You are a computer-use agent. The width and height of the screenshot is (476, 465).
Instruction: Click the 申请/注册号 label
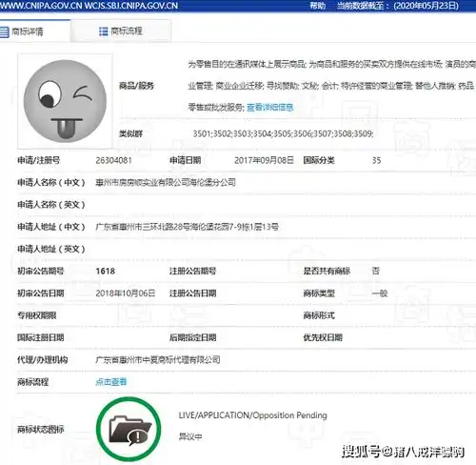point(39,160)
